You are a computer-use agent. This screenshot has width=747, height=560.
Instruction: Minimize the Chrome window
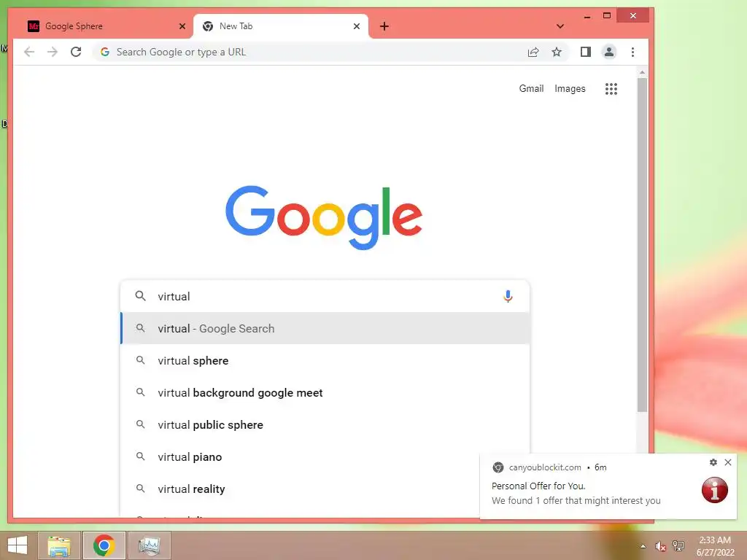click(x=587, y=16)
